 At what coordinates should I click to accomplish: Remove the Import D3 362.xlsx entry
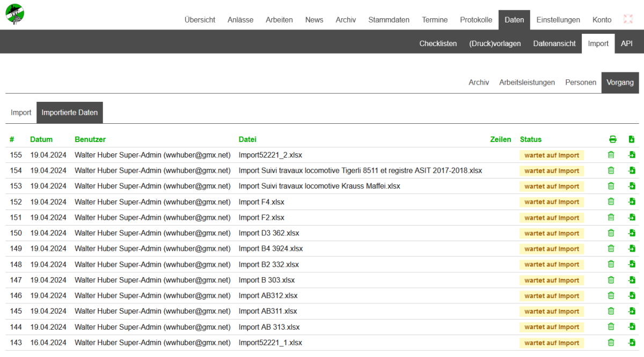pos(611,233)
